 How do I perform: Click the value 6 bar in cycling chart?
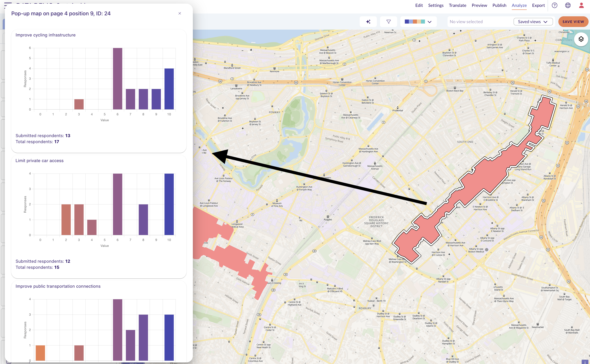pos(117,79)
